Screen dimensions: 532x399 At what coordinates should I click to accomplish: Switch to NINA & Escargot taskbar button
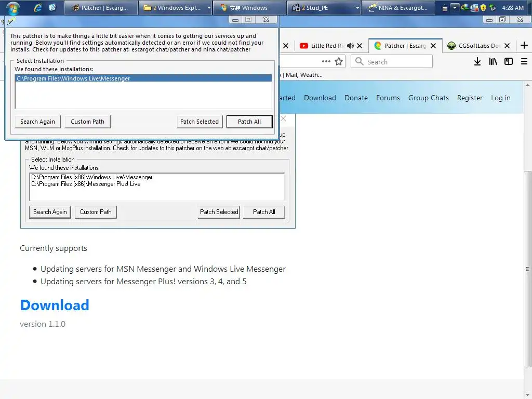click(398, 8)
